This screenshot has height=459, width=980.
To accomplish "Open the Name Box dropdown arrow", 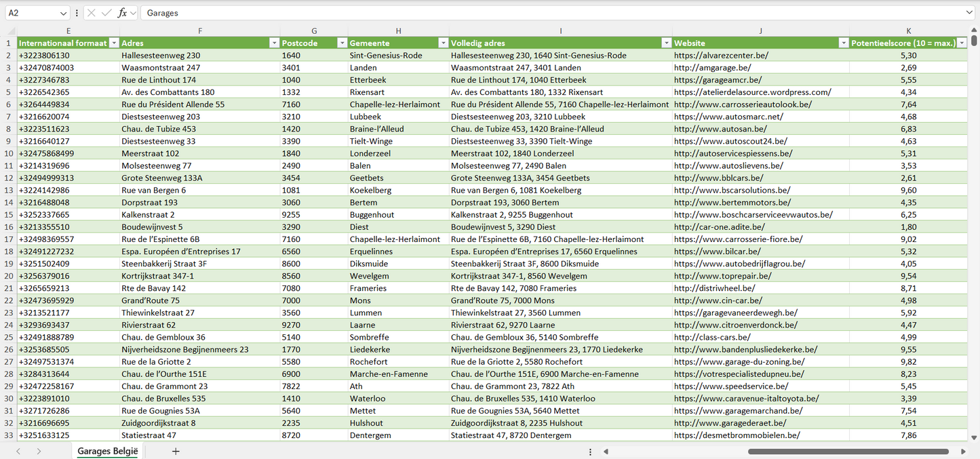I will (63, 13).
